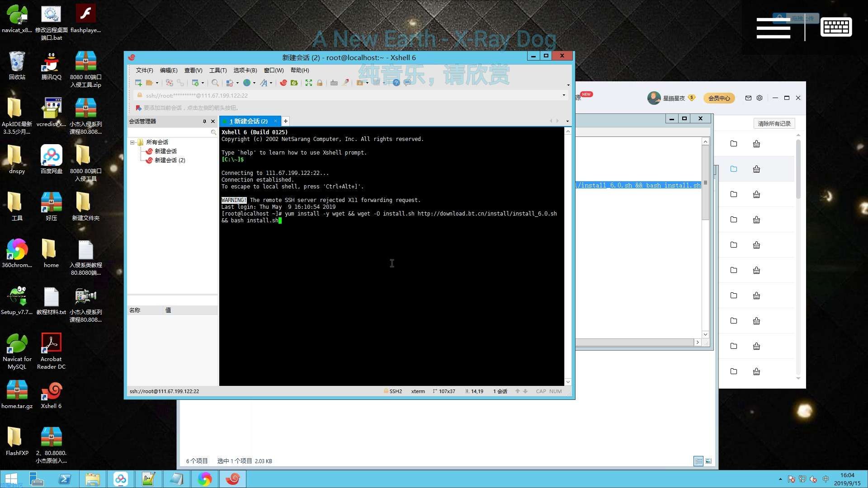Open session Properties from the toolbar icon
Viewport: 868px width, 488px height.
(195, 83)
